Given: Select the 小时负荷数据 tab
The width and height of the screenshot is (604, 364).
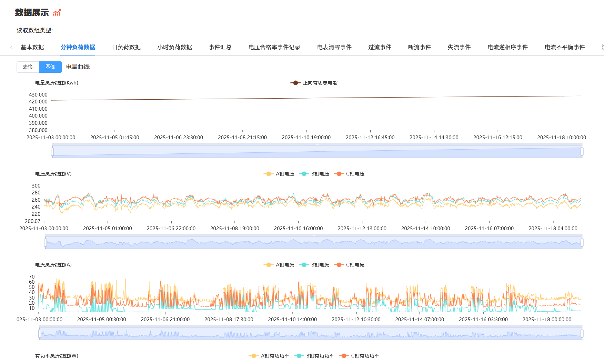Looking at the screenshot, I should pos(174,47).
